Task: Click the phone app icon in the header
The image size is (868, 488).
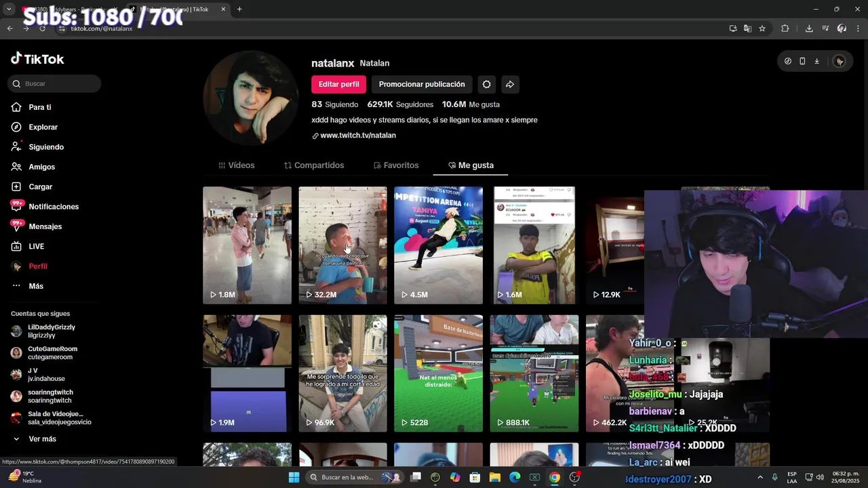Action: [802, 61]
